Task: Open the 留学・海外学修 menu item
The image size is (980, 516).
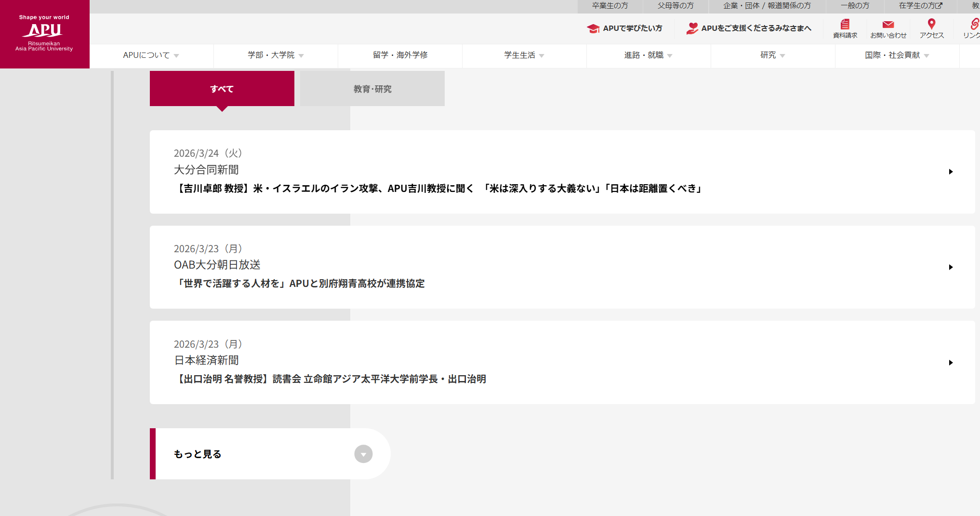Action: point(400,55)
